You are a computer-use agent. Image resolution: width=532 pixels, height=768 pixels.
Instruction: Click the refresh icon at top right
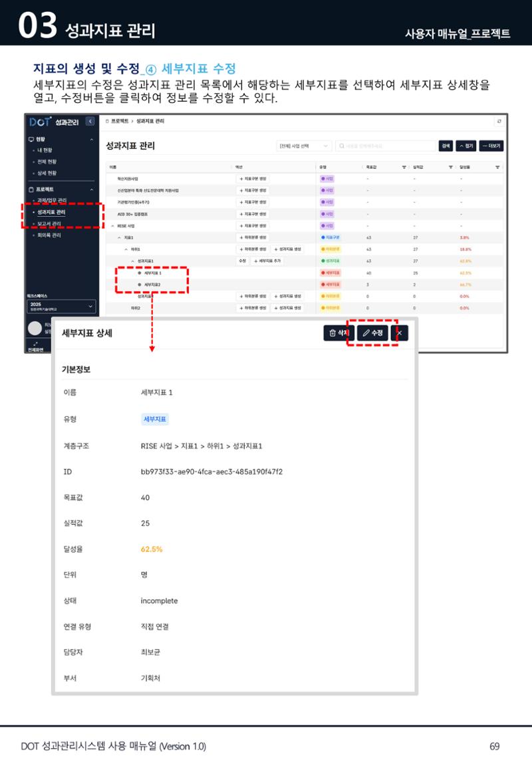click(x=499, y=122)
